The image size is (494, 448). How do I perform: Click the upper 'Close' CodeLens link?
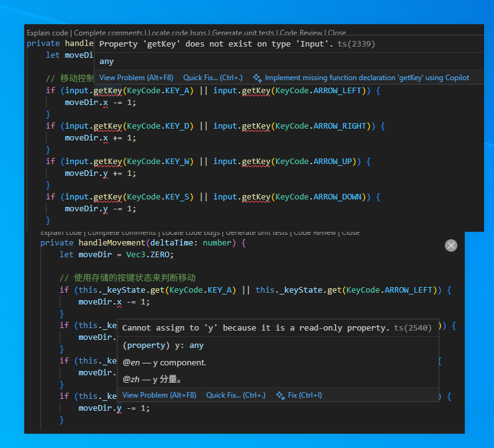pos(337,33)
